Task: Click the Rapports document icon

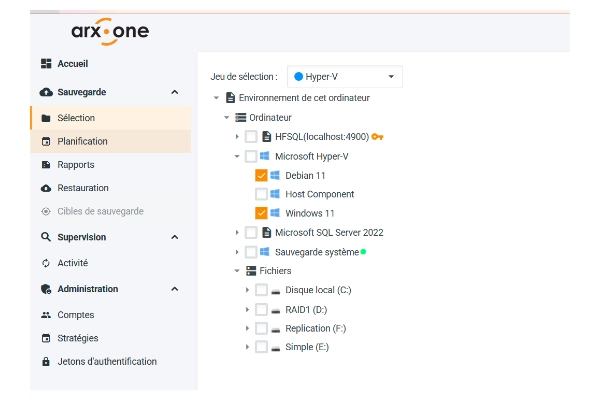Action: pos(46,165)
